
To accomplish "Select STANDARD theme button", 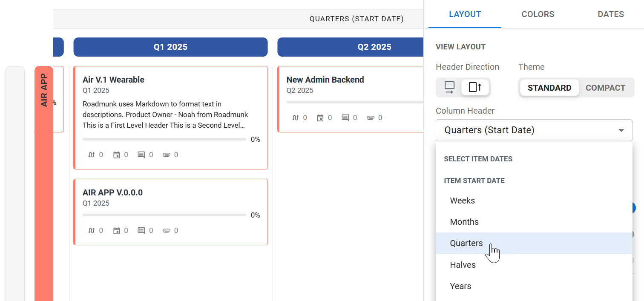I will pyautogui.click(x=549, y=88).
